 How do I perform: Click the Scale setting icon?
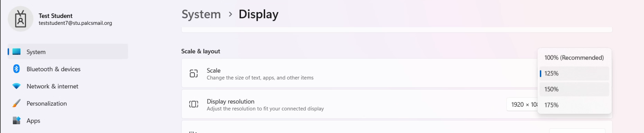[194, 73]
